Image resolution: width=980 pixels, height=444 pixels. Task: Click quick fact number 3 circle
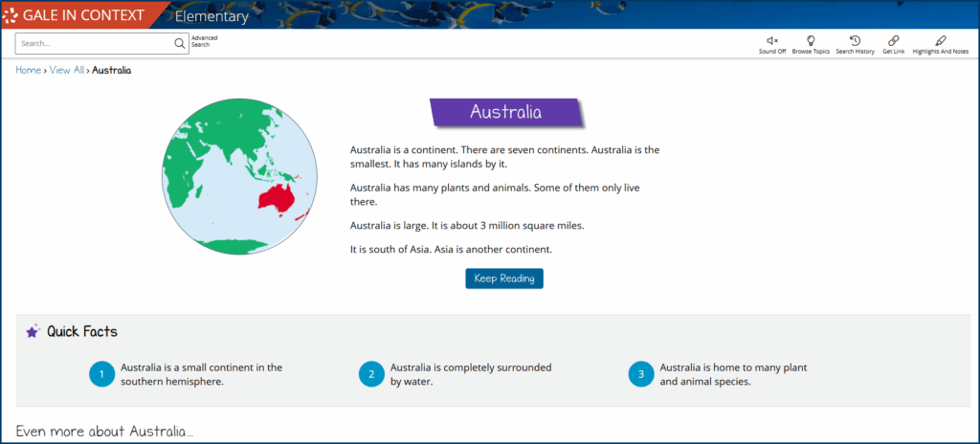click(x=640, y=374)
